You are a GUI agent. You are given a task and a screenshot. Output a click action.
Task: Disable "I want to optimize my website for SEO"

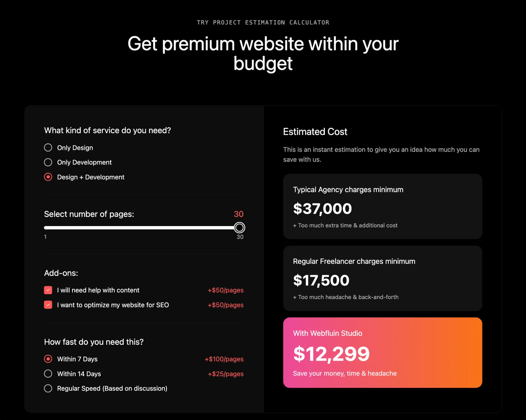point(48,305)
